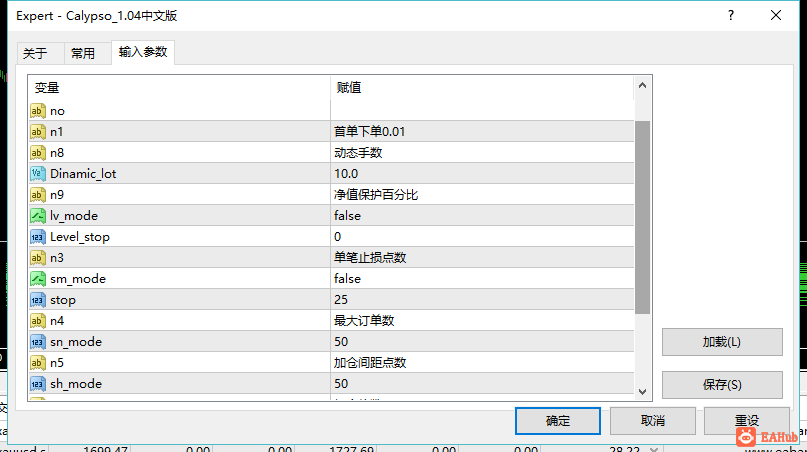Click the value 净值保护百分比
The image size is (807, 452).
pyautogui.click(x=376, y=195)
